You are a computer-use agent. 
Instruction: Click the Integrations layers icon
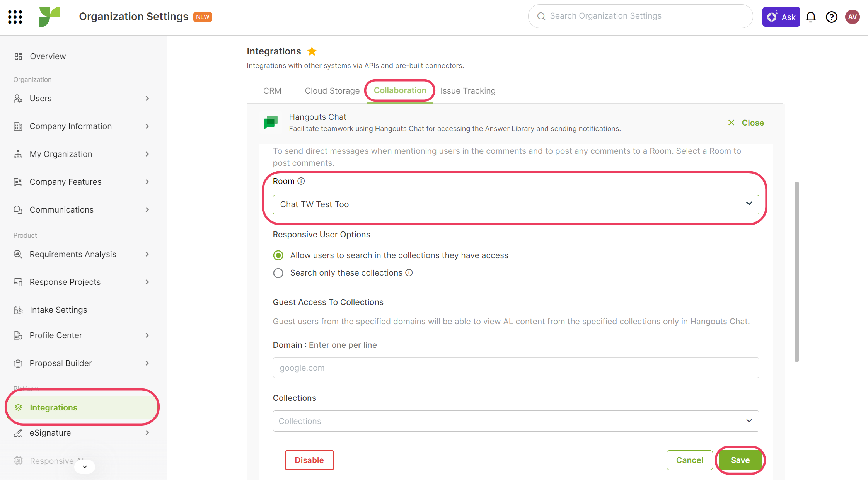(x=18, y=408)
